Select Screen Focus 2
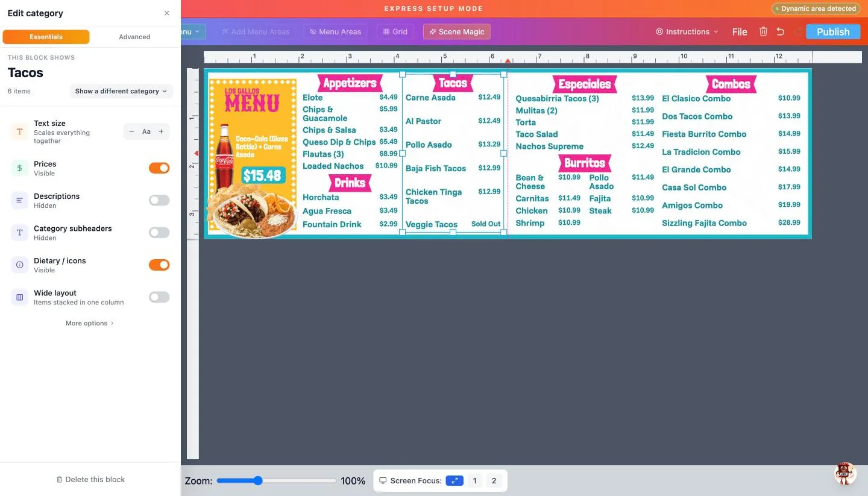Viewport: 868px width, 496px height. [x=494, y=481]
